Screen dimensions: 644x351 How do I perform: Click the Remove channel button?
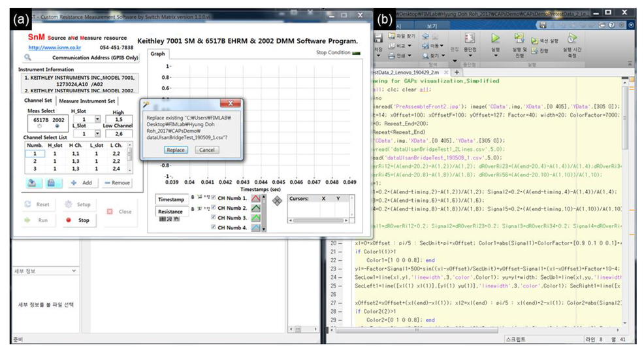pyautogui.click(x=117, y=183)
